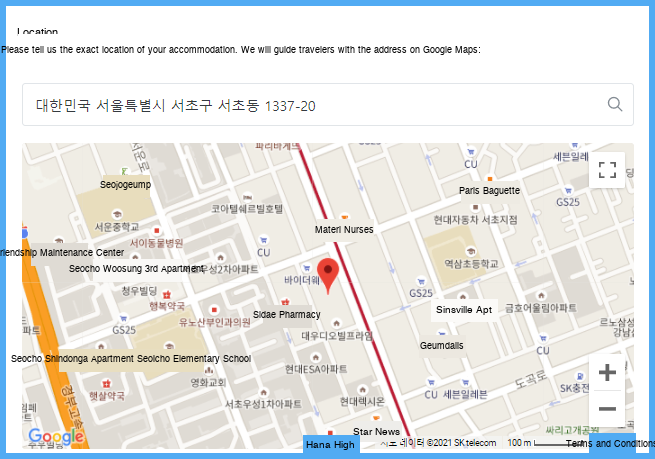Click 세븐일레븐 store icon near 도곡로
The image size is (655, 459).
point(465,382)
